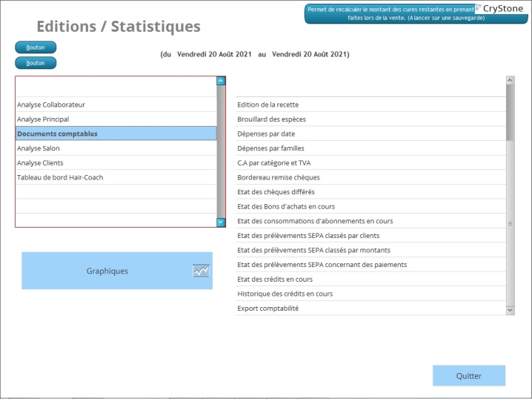Open Etat des Bons d'achats en cours

(x=370, y=206)
